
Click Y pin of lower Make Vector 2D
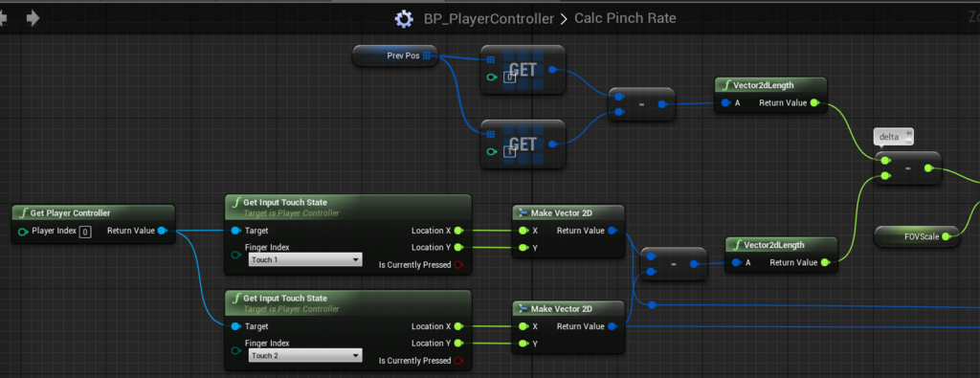[x=523, y=343]
